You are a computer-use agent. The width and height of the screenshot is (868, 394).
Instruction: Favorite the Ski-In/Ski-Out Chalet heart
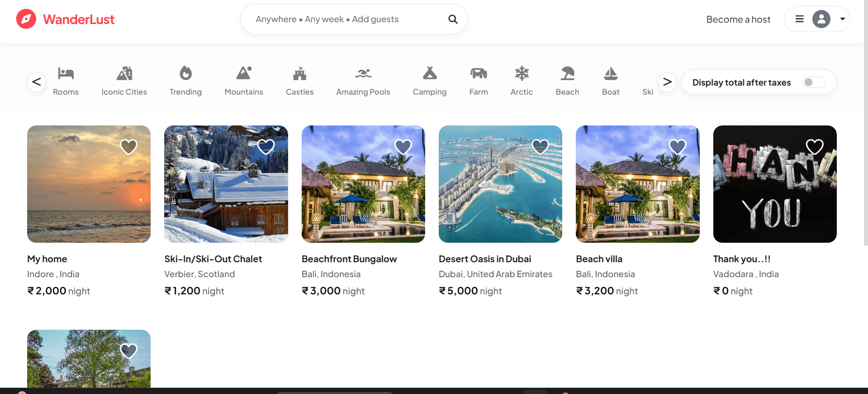(x=266, y=147)
